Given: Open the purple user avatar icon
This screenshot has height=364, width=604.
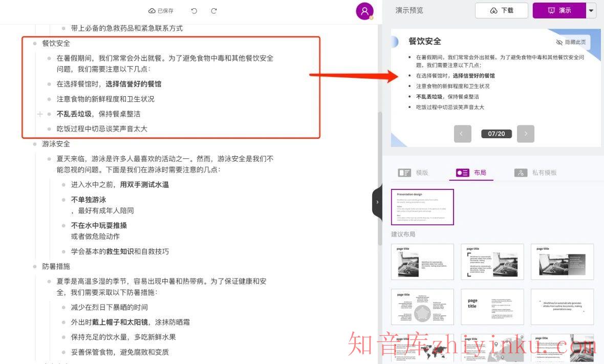Looking at the screenshot, I should tap(364, 11).
